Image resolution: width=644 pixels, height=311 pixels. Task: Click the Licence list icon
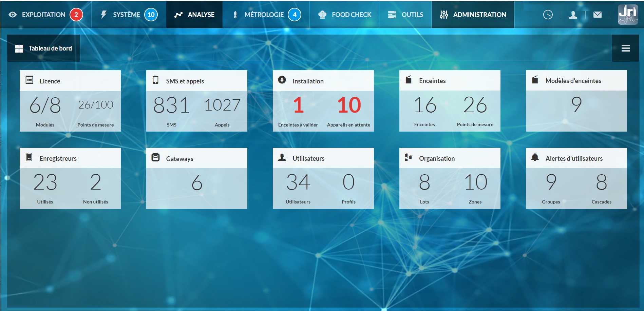pos(30,80)
